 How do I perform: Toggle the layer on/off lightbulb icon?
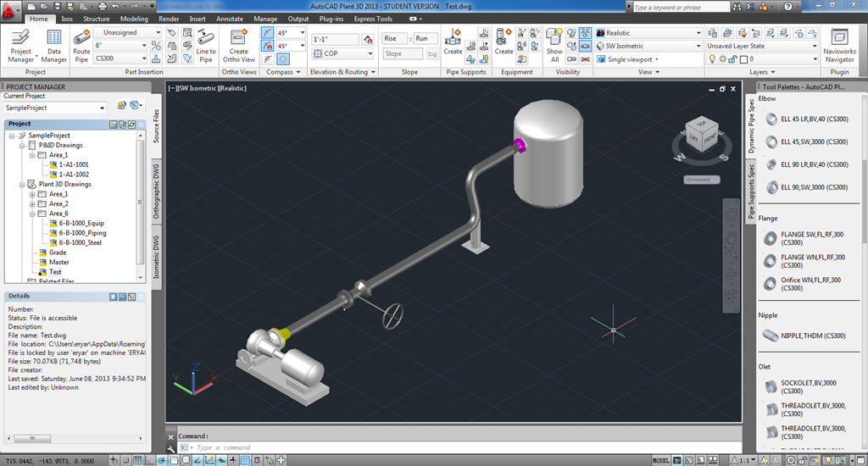coord(712,58)
